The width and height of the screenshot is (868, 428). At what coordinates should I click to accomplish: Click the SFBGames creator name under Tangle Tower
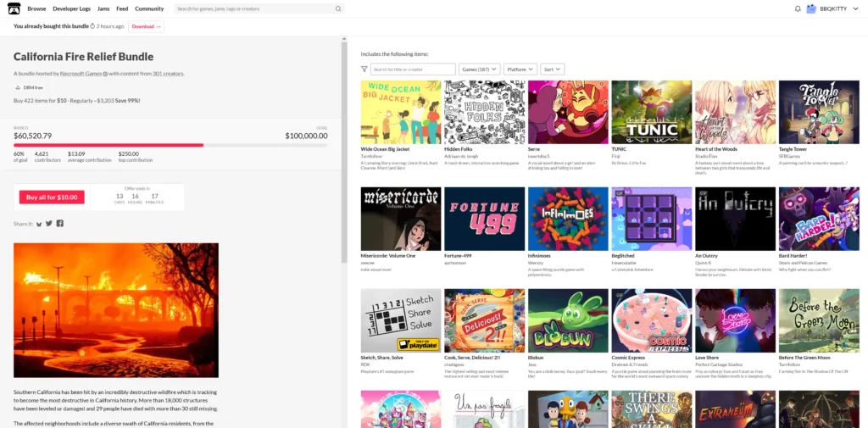click(788, 157)
